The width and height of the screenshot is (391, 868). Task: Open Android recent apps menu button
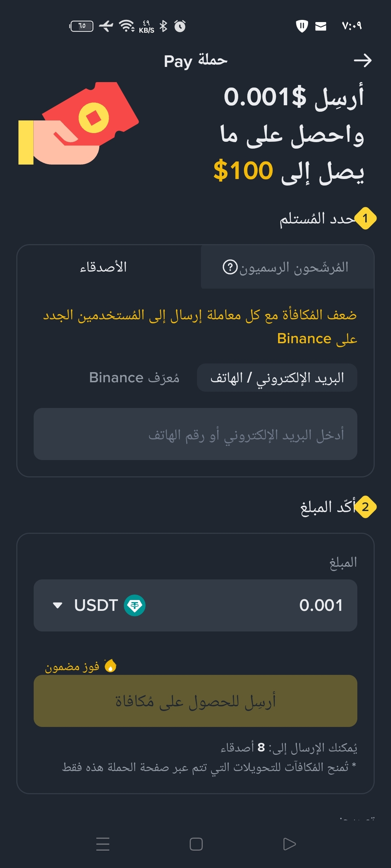click(x=103, y=844)
